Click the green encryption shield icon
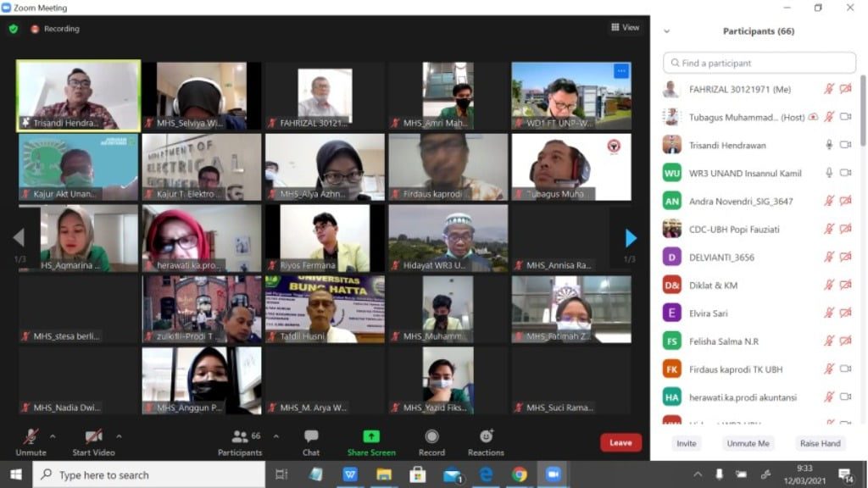The image size is (868, 488). click(13, 29)
